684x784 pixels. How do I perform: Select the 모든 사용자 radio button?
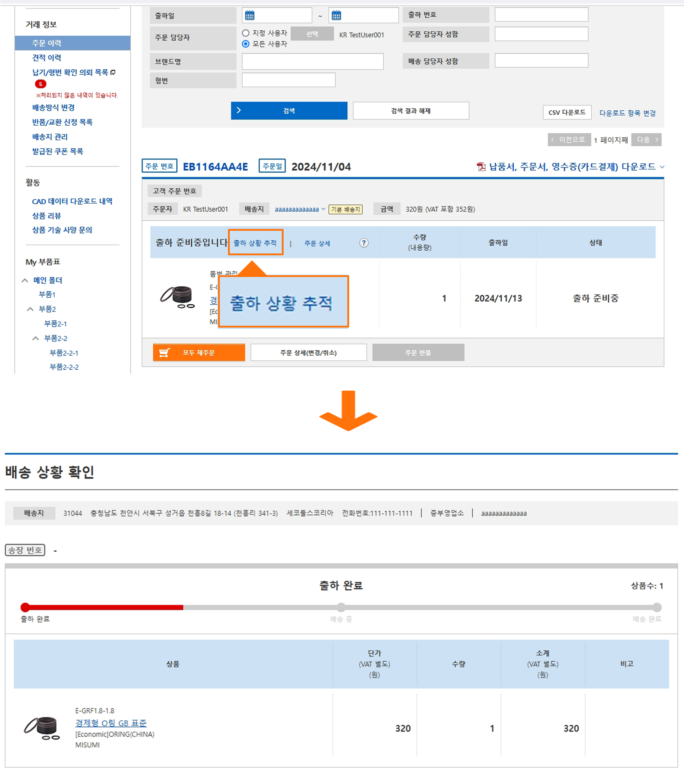[x=246, y=44]
